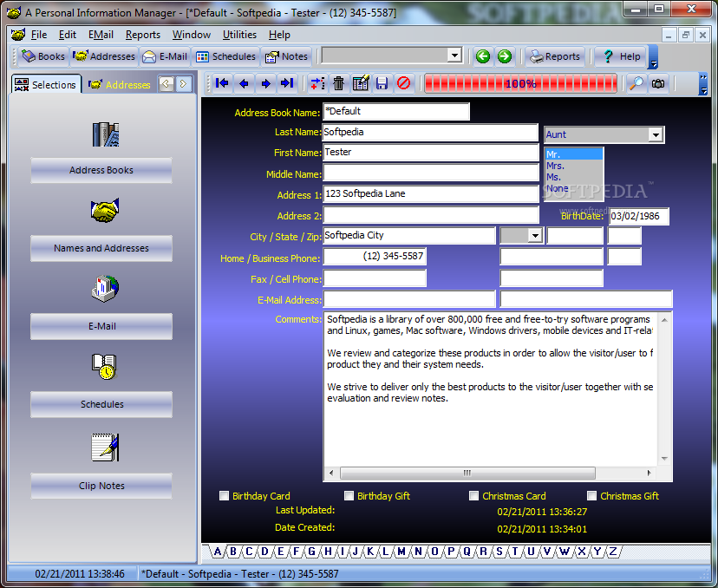
Task: Open E-Mail from the main toolbar
Action: (x=165, y=56)
